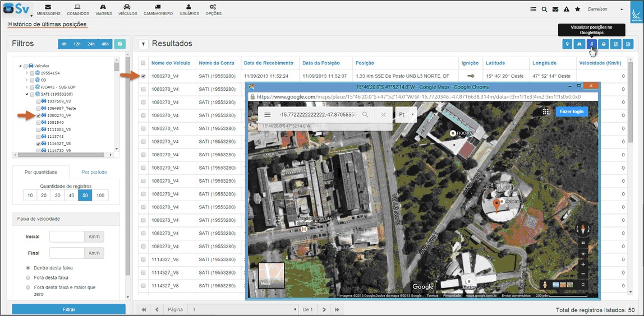The image size is (644, 316).
Task: Switch to the Mapa view thumbnail
Action: tap(272, 276)
